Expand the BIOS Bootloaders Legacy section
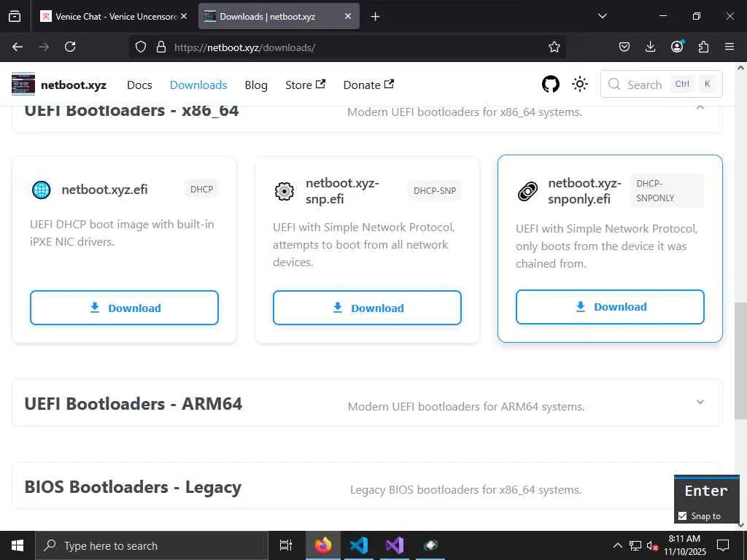This screenshot has height=560, width=747. [367, 486]
